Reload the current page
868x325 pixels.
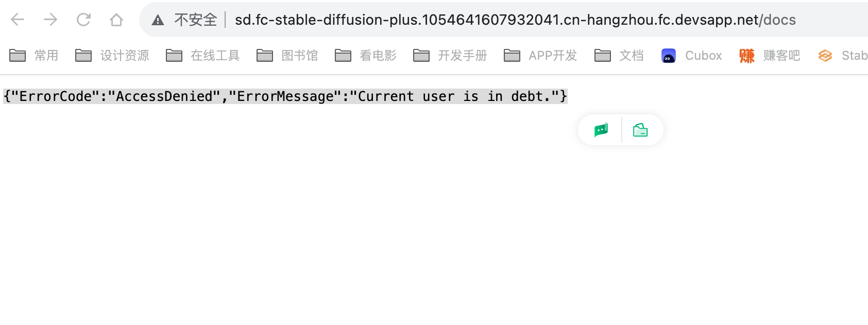(83, 20)
